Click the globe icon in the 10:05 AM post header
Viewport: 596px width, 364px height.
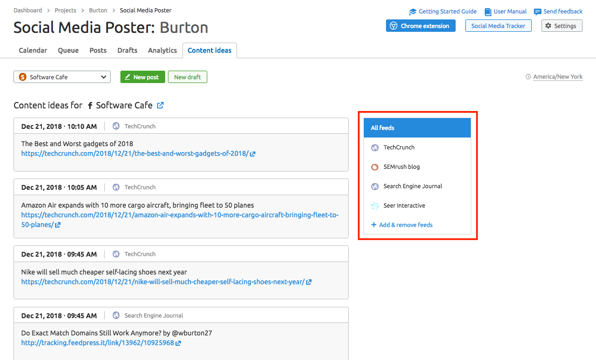tap(116, 187)
